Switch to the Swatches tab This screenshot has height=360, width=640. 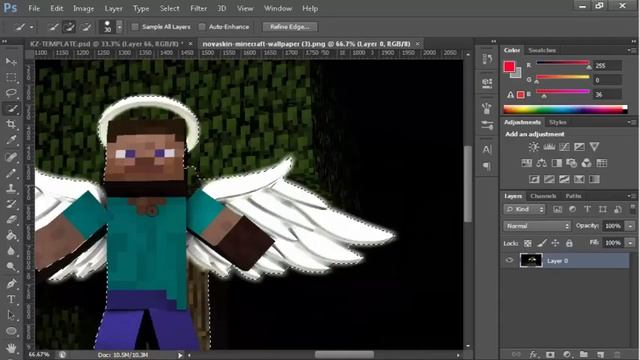(x=542, y=50)
